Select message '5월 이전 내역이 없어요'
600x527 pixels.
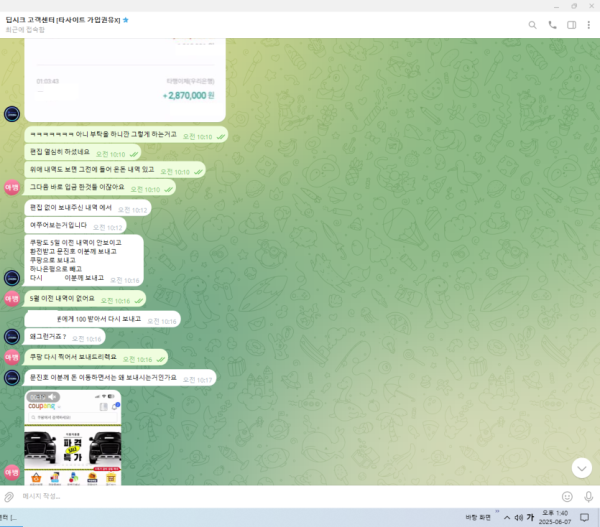(x=85, y=299)
